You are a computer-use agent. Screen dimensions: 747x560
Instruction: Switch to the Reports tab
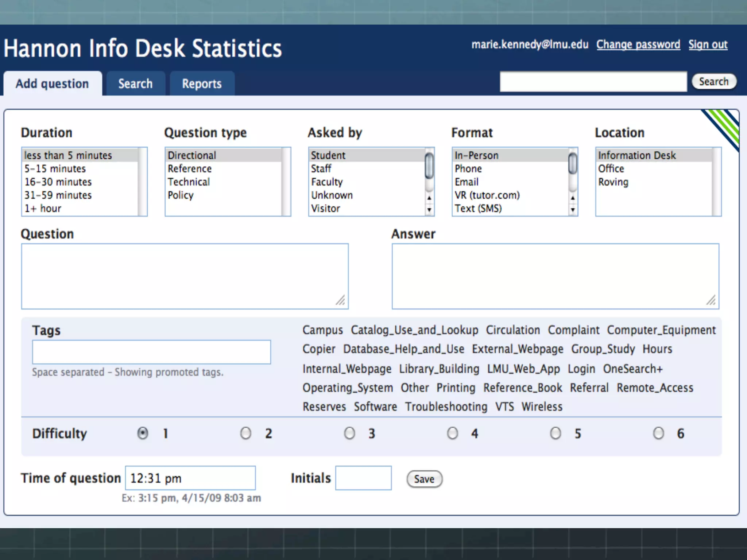[x=202, y=84]
